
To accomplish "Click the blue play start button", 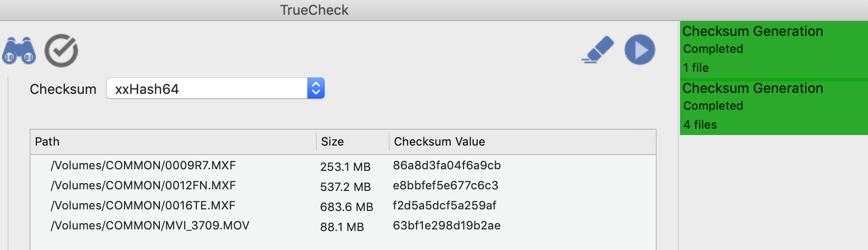I will click(x=640, y=50).
